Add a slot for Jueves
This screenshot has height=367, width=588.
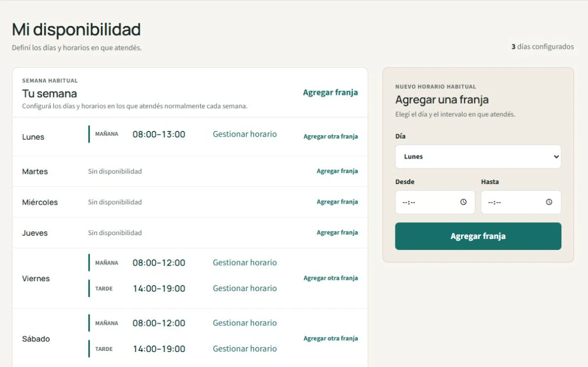click(337, 232)
